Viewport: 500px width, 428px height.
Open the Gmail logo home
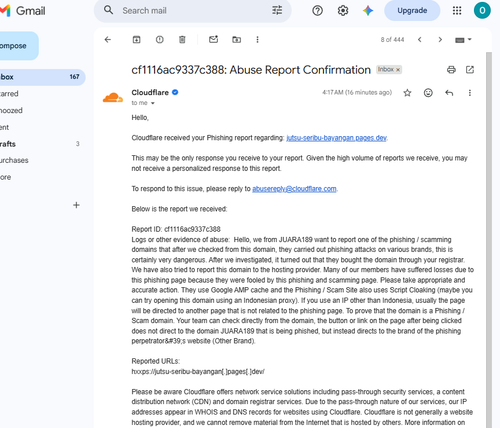coord(23,11)
